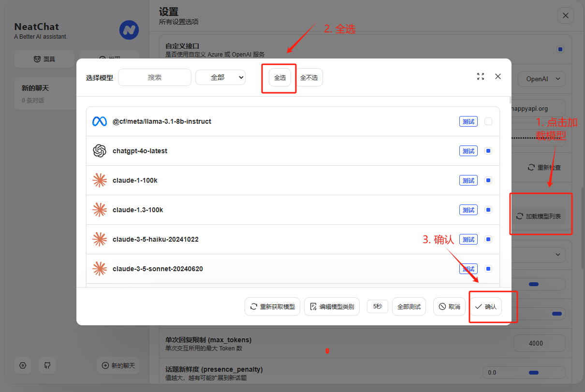Click 重新获取模型 to refresh models
This screenshot has width=585, height=392.
click(273, 306)
